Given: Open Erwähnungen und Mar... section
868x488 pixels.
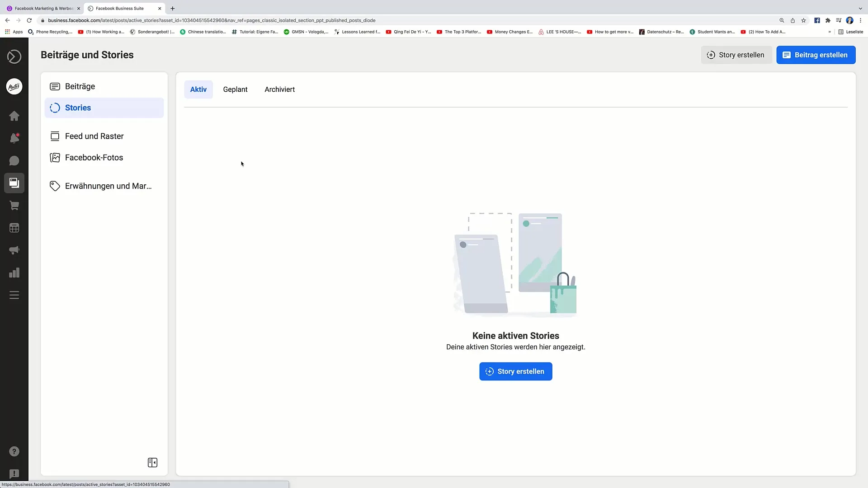Looking at the screenshot, I should point(108,185).
